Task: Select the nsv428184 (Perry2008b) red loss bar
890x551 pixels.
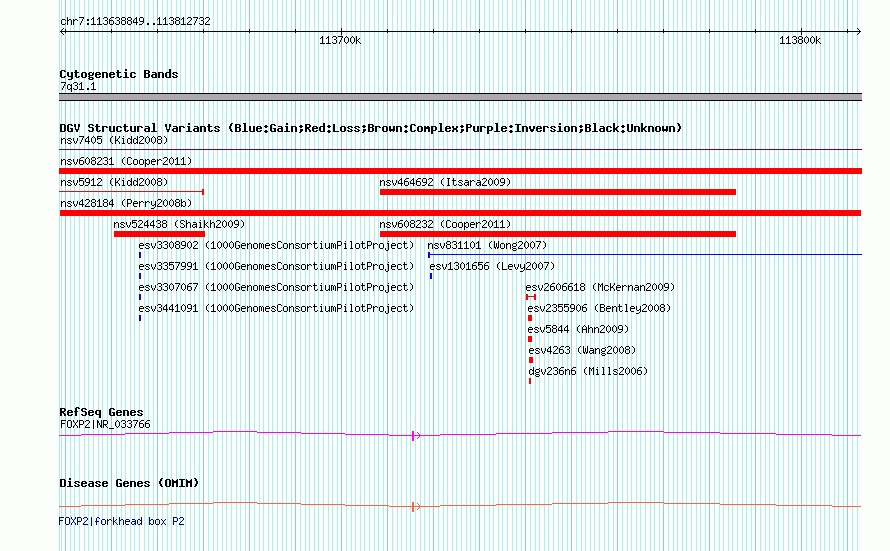Action: (460, 213)
